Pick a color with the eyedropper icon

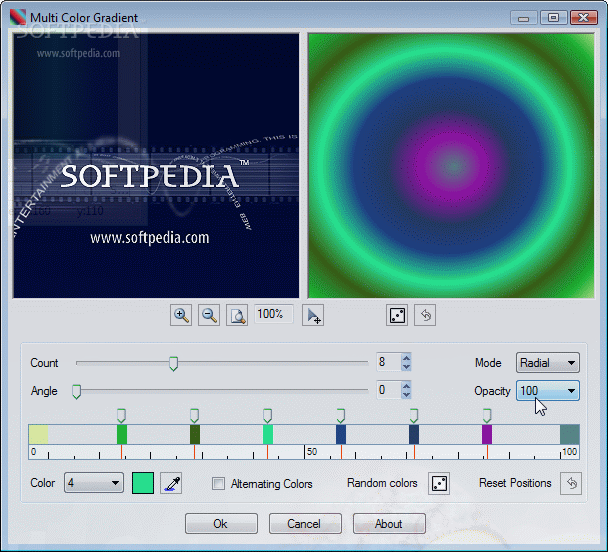(x=171, y=483)
